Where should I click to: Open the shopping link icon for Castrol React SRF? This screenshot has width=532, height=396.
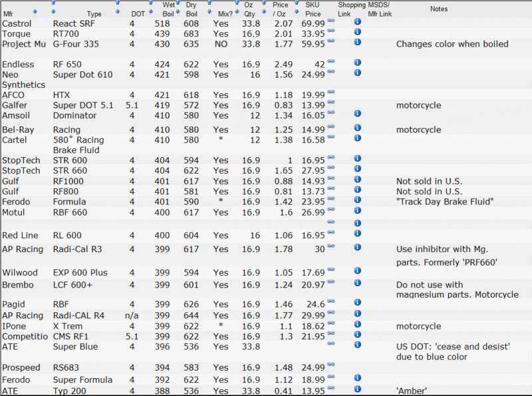(331, 21)
